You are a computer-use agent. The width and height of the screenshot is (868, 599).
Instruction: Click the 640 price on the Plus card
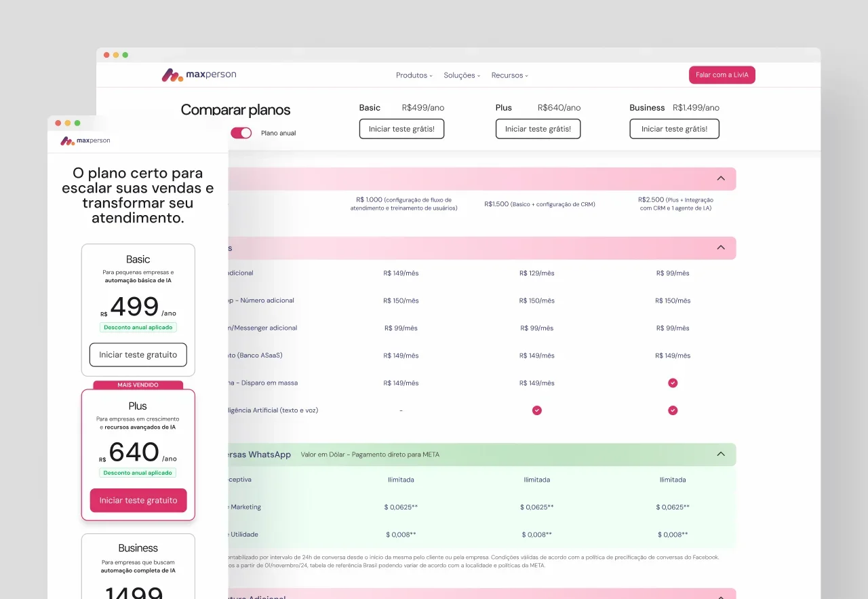[134, 452]
